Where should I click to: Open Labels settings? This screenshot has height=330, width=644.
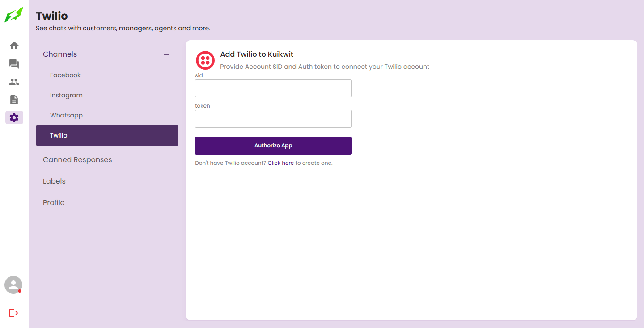(54, 181)
